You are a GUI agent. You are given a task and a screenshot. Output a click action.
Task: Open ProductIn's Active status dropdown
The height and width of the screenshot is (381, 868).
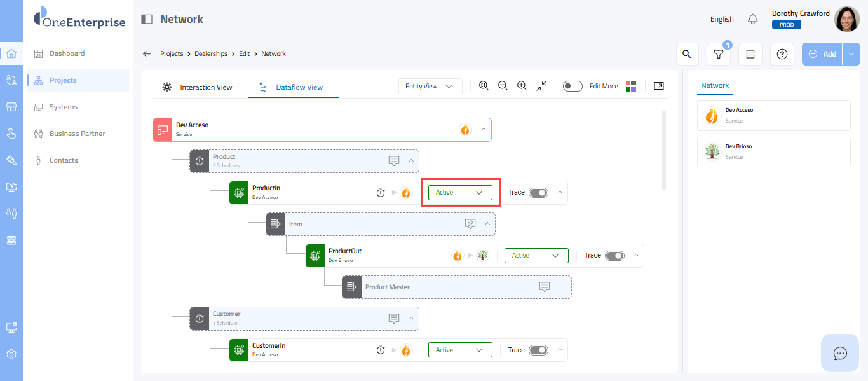point(460,193)
